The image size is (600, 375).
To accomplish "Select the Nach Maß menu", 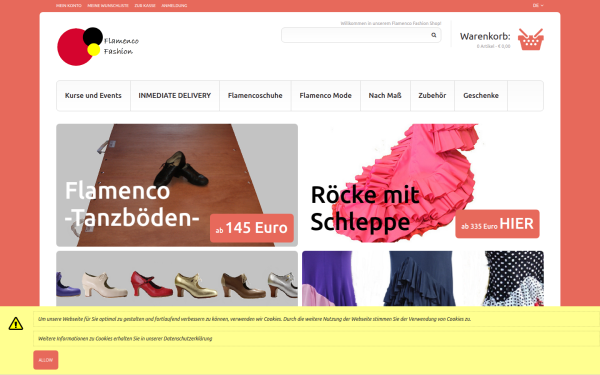I will (x=385, y=96).
